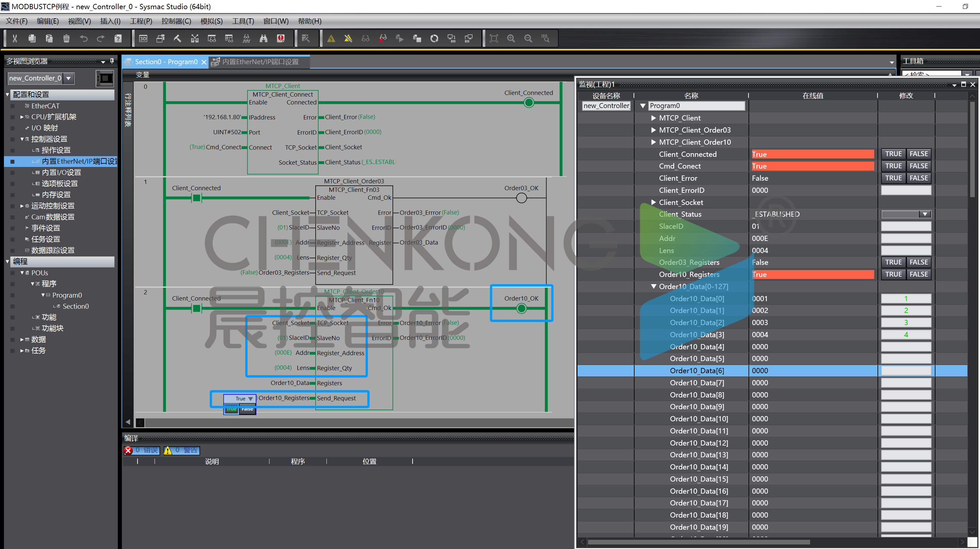980x549 pixels.
Task: Open the True dropdown beside Order10_Registers in ladder
Action: tap(250, 398)
